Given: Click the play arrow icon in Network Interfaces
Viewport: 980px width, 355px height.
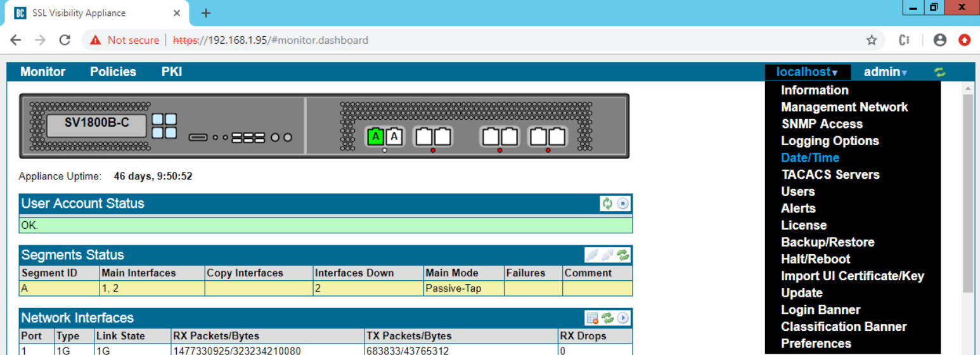Looking at the screenshot, I should (623, 318).
